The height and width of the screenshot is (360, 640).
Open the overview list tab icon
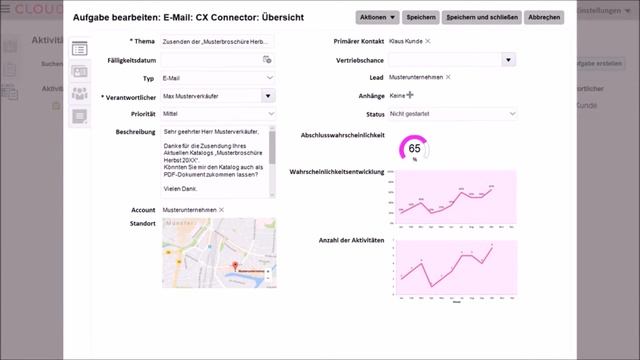tap(80, 49)
